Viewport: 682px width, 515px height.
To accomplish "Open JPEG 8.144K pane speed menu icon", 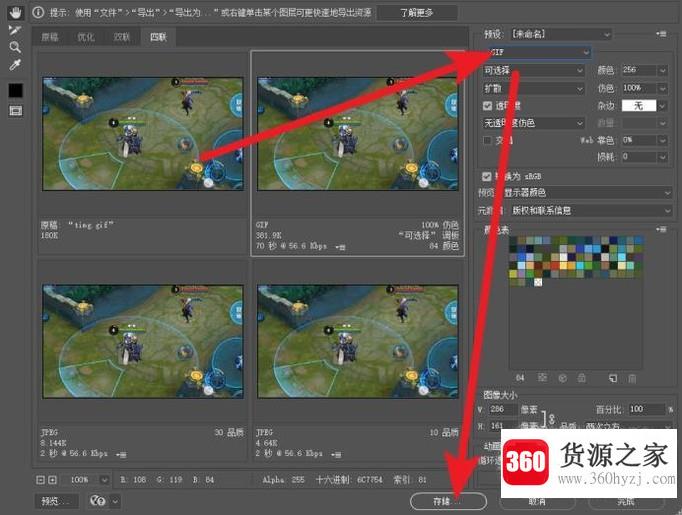I will point(121,454).
